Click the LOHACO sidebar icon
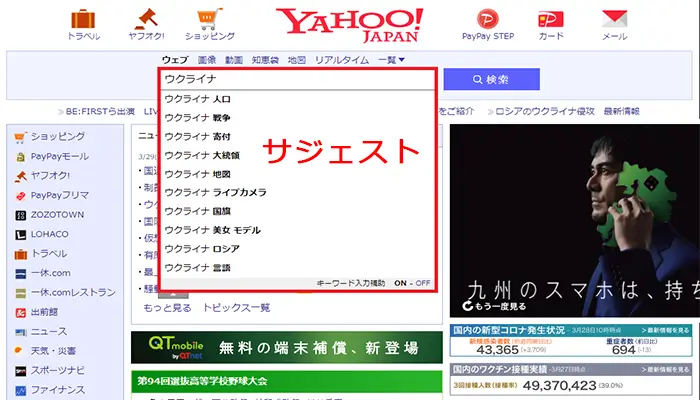Viewport: 700px width, 400px height. coord(21,234)
